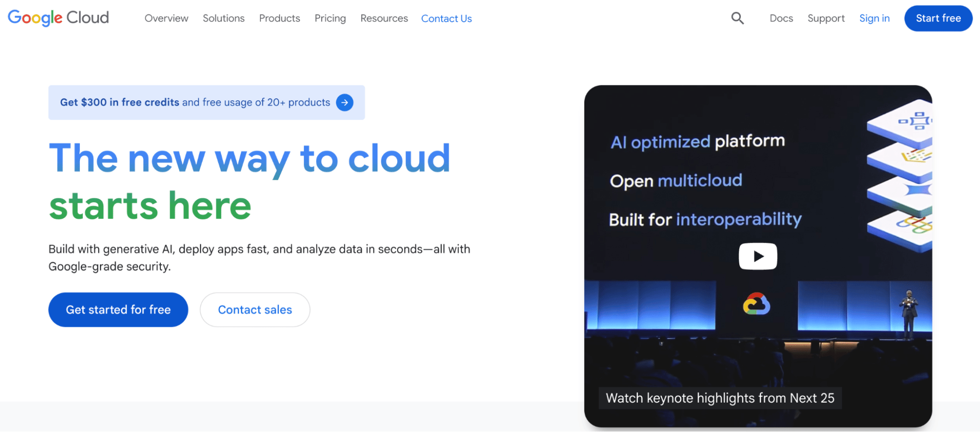
Task: Open the Products menu
Action: tap(279, 18)
